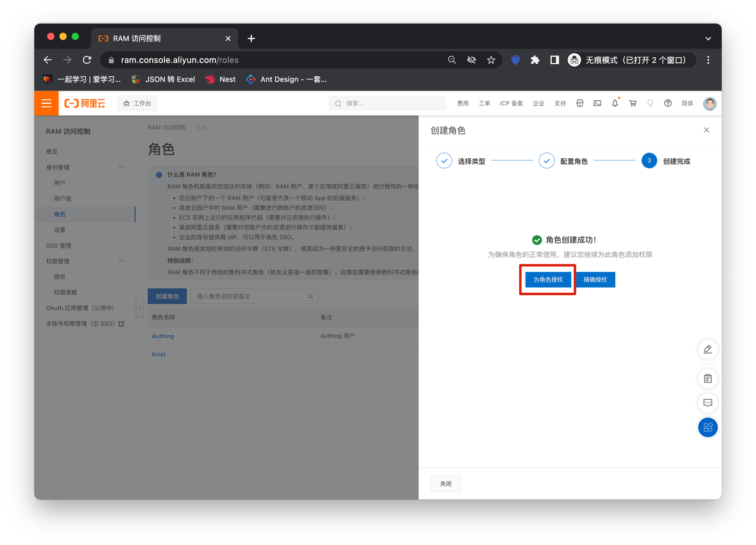Screen dimensions: 756x545
Task: Open the Ant Design bookmark
Action: tap(286, 79)
